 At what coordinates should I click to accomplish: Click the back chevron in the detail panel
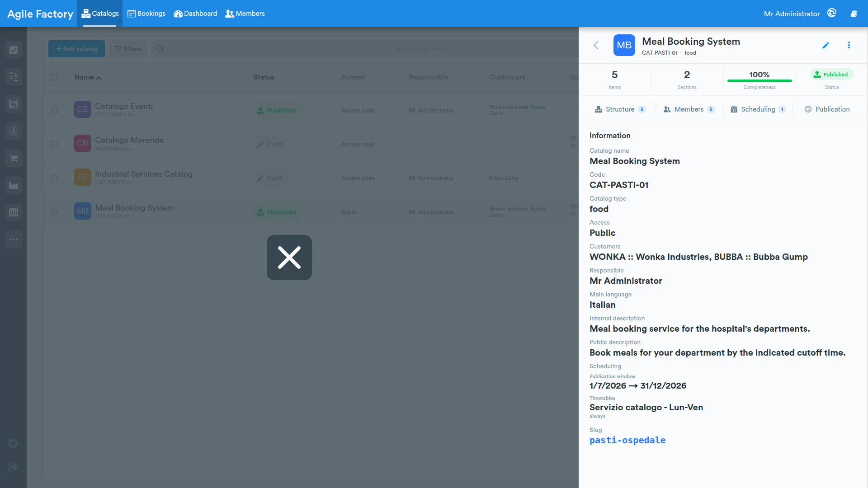click(x=596, y=45)
